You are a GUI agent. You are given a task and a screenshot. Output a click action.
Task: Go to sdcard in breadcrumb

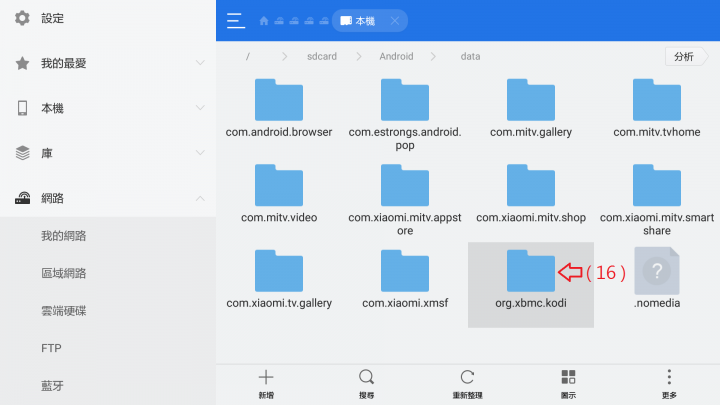[x=322, y=56]
